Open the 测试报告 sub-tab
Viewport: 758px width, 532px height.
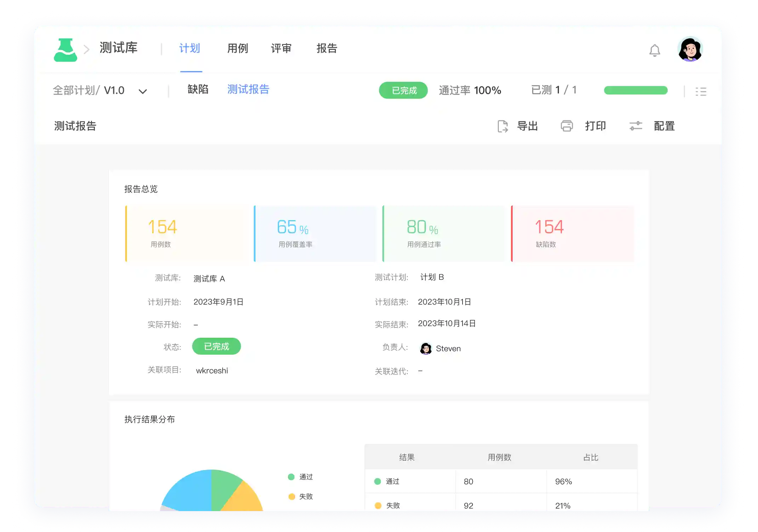coord(248,89)
